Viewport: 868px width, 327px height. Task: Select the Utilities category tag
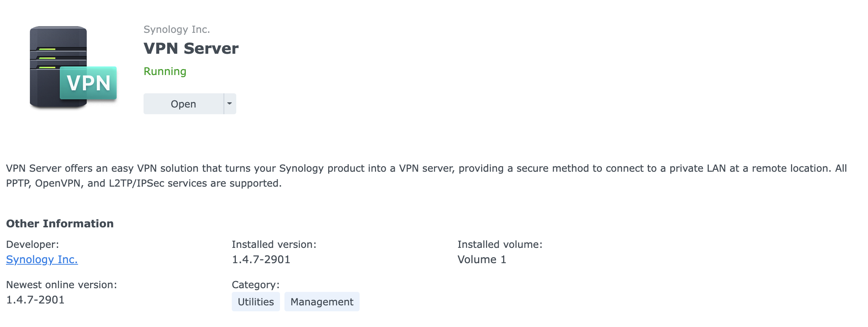click(x=256, y=302)
